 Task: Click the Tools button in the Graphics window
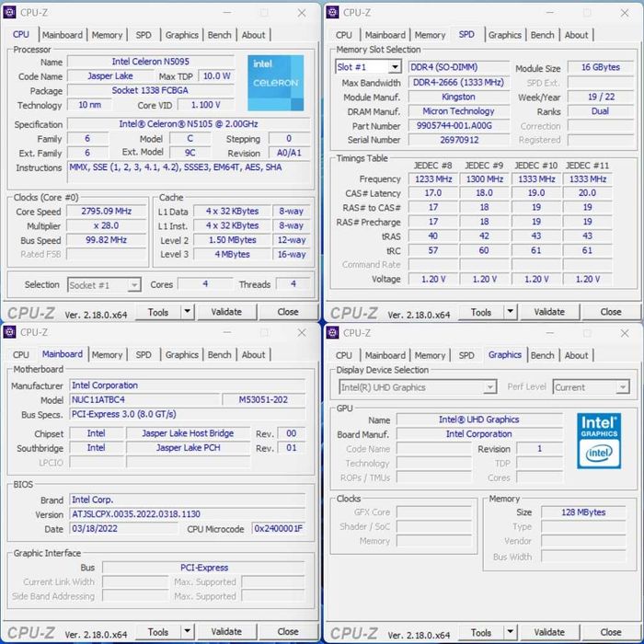(x=481, y=632)
